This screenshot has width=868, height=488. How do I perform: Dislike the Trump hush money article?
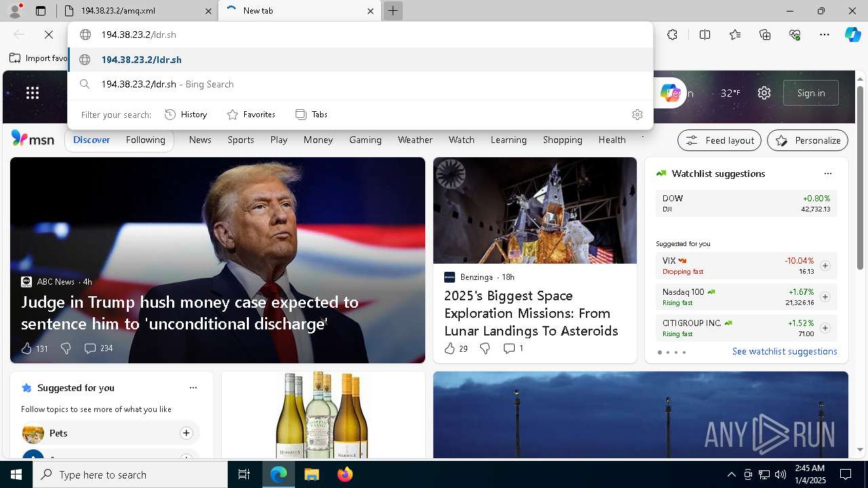66,348
